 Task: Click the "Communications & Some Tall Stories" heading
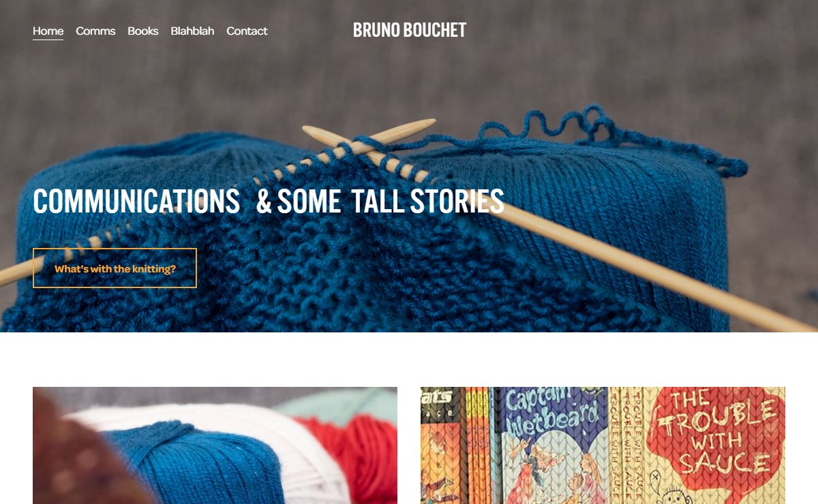269,202
